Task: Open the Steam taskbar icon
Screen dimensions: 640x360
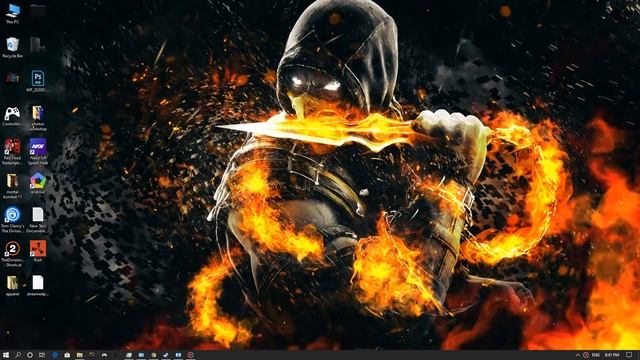Action: [166, 355]
